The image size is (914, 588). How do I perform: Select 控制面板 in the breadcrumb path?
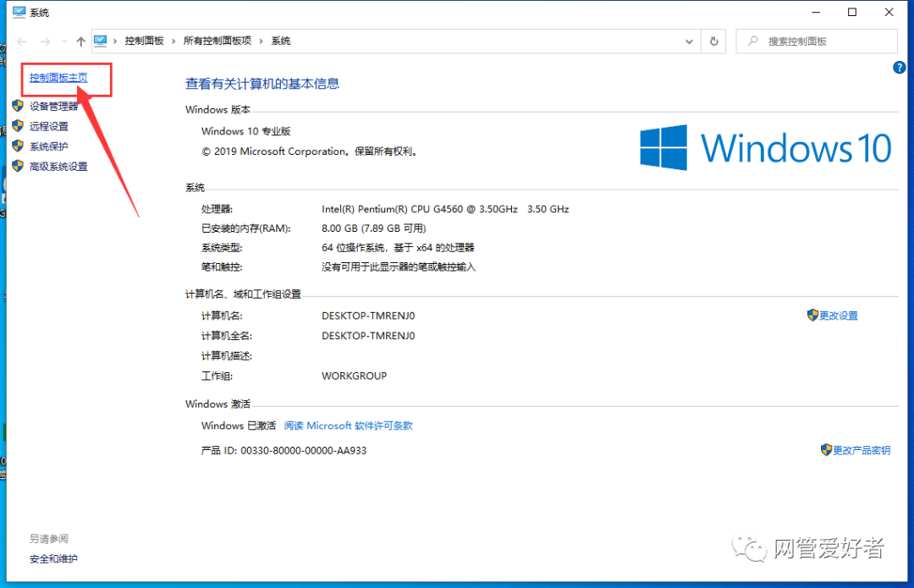pos(144,41)
